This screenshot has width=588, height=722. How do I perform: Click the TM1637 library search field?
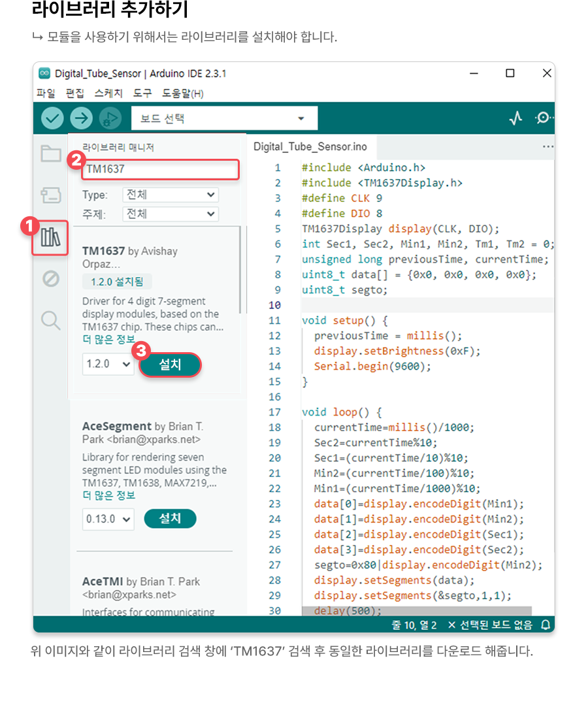(x=160, y=169)
